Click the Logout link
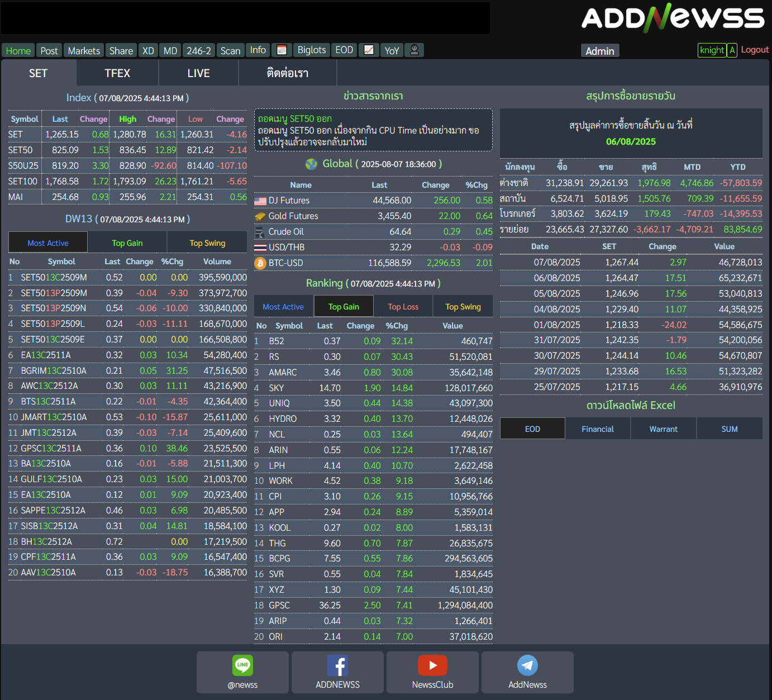Screen dimensions: 772x700 pyautogui.click(x=755, y=50)
